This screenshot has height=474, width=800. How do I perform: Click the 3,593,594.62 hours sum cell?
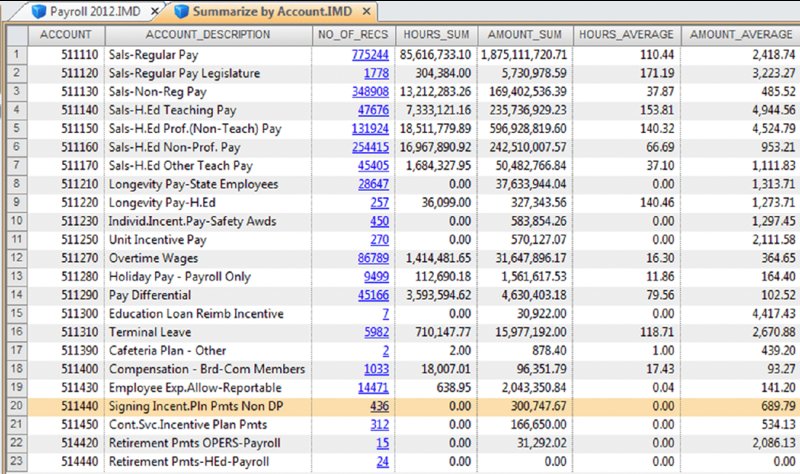tap(436, 295)
